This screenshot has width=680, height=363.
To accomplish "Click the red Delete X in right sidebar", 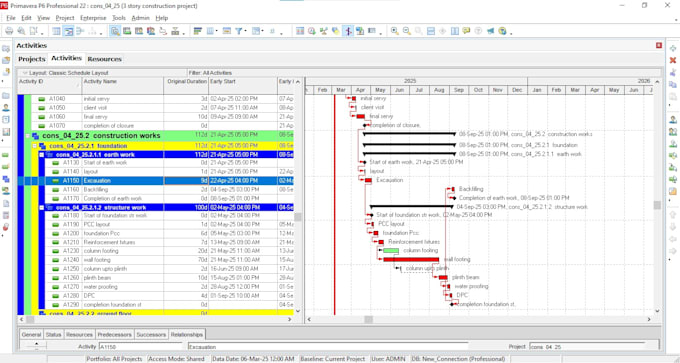I will point(673,60).
